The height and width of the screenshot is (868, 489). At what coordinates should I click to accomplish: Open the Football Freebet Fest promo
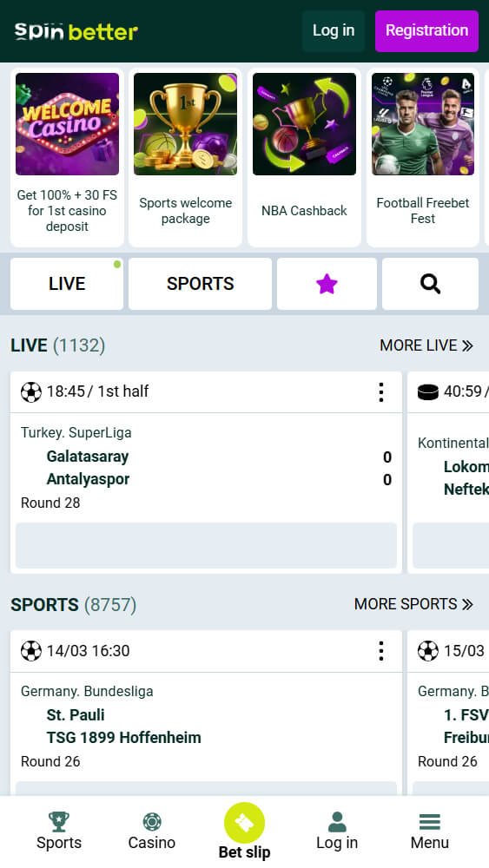[x=423, y=157]
